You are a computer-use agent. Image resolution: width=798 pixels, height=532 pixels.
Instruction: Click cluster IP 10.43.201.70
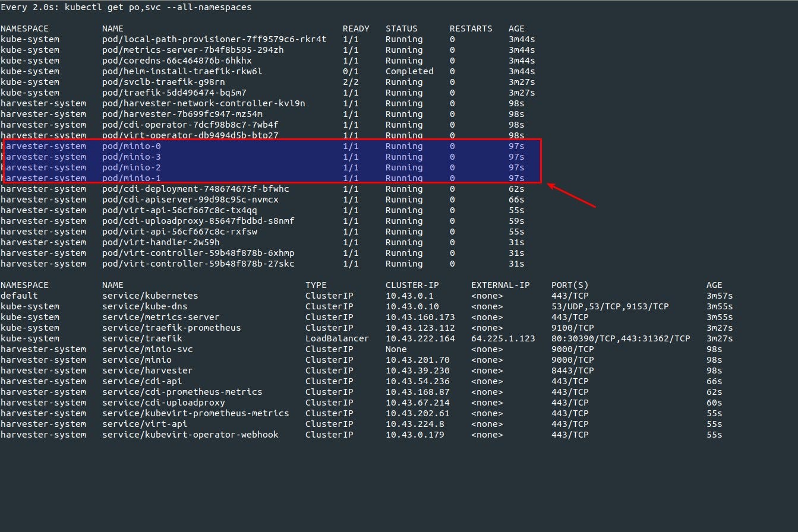(x=417, y=360)
